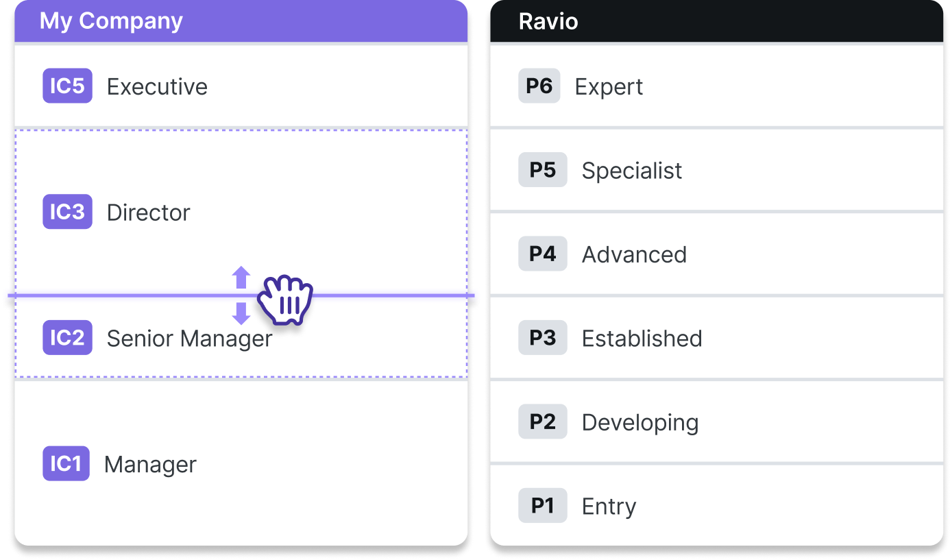Select the P4 badge
Screen dimensions: 950x560
(543, 254)
